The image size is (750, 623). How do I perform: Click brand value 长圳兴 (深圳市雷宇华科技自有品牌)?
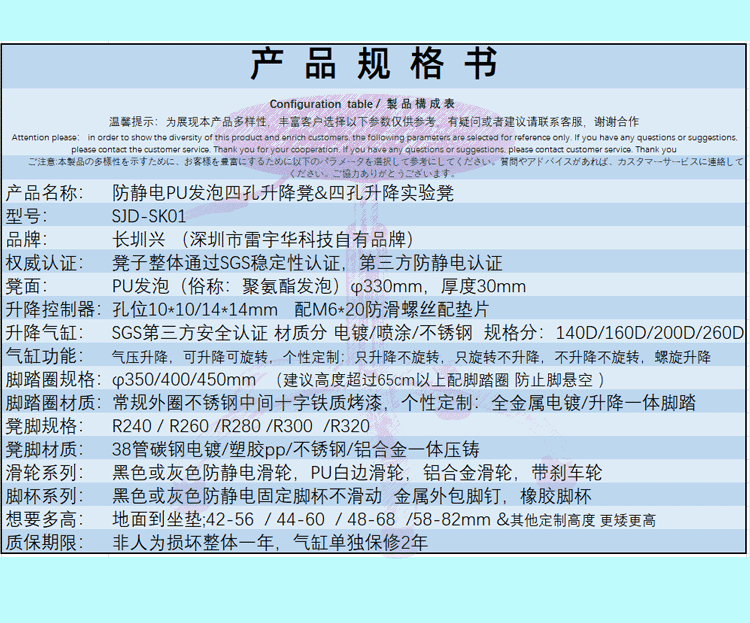[x=263, y=239]
